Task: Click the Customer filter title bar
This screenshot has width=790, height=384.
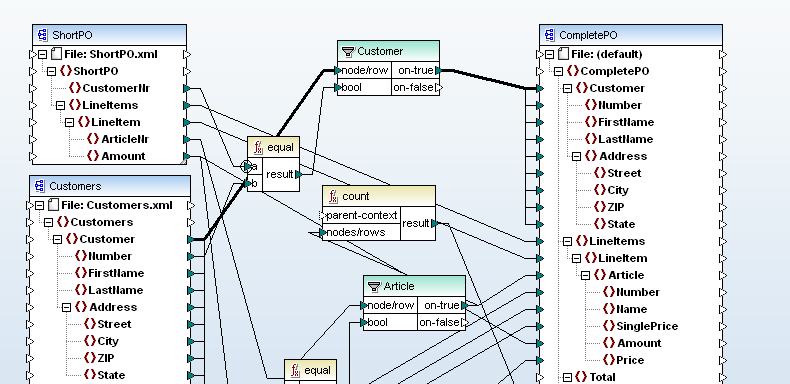Action: (x=388, y=51)
